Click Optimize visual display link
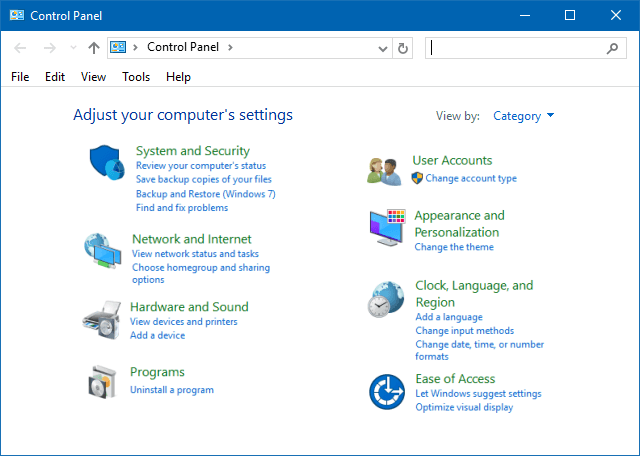The image size is (640, 456). (x=464, y=407)
